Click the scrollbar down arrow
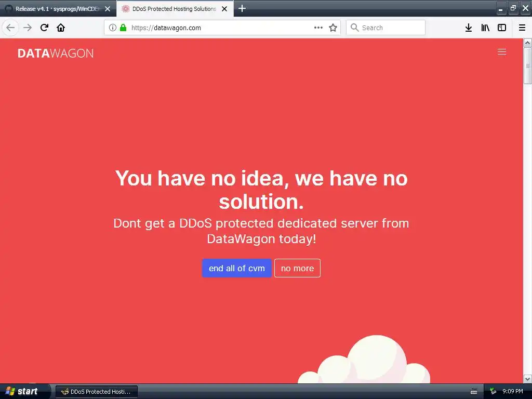Viewport: 532px width, 399px height. click(528, 379)
